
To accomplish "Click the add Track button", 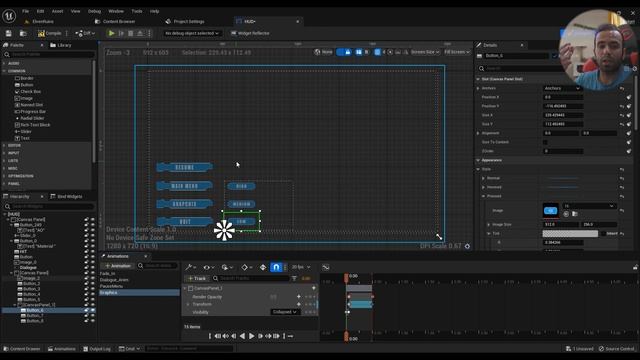I will pos(197,278).
